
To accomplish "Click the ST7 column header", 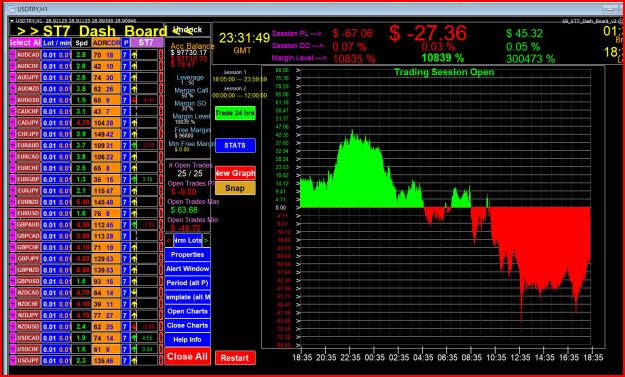I will (x=147, y=43).
